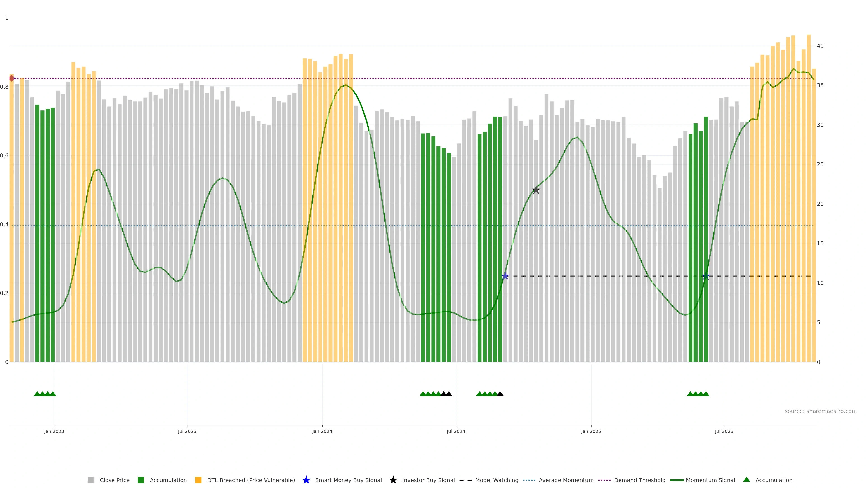Click the orange DTL Breached legend swatch
Image resolution: width=868 pixels, height=488 pixels.
pyautogui.click(x=198, y=480)
